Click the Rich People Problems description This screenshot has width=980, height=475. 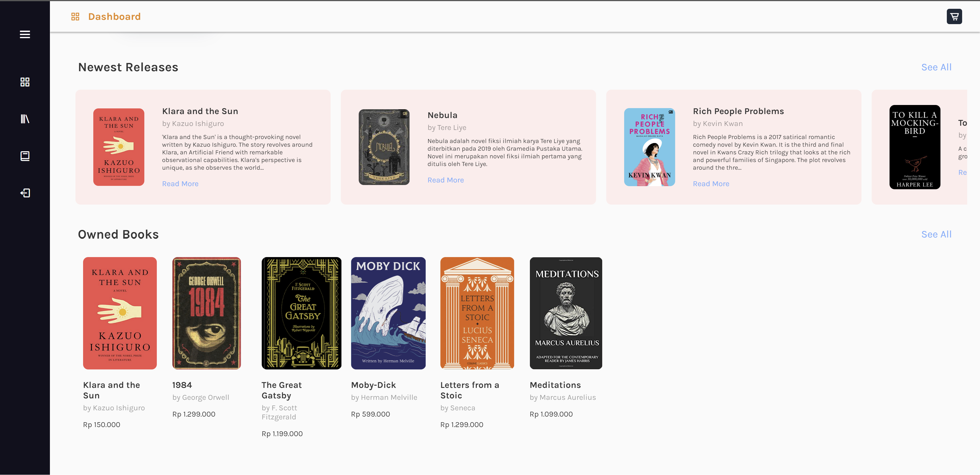tap(771, 153)
